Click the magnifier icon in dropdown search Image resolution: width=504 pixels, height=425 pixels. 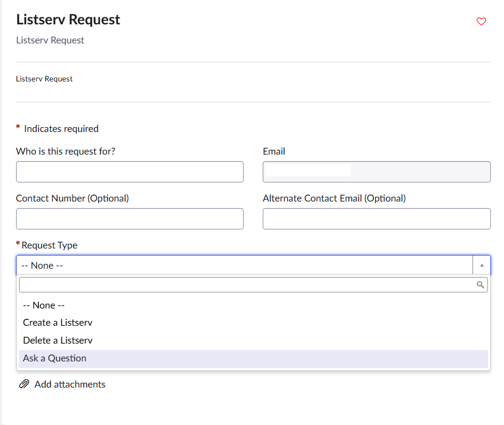(481, 285)
